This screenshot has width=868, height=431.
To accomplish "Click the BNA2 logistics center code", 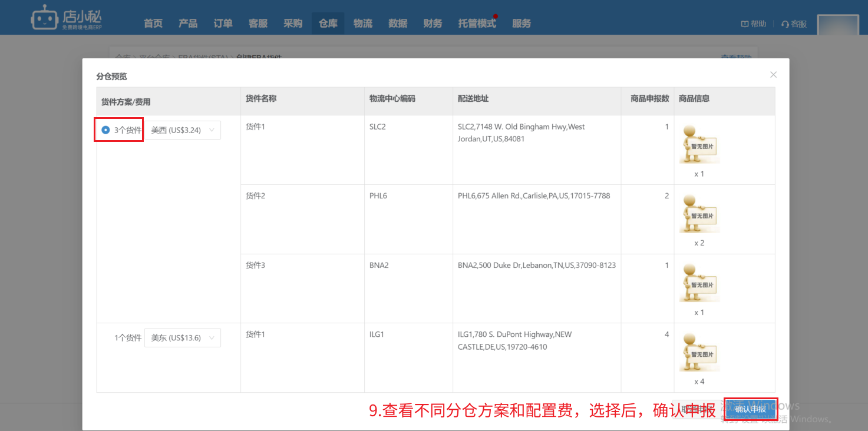I will pyautogui.click(x=379, y=265).
